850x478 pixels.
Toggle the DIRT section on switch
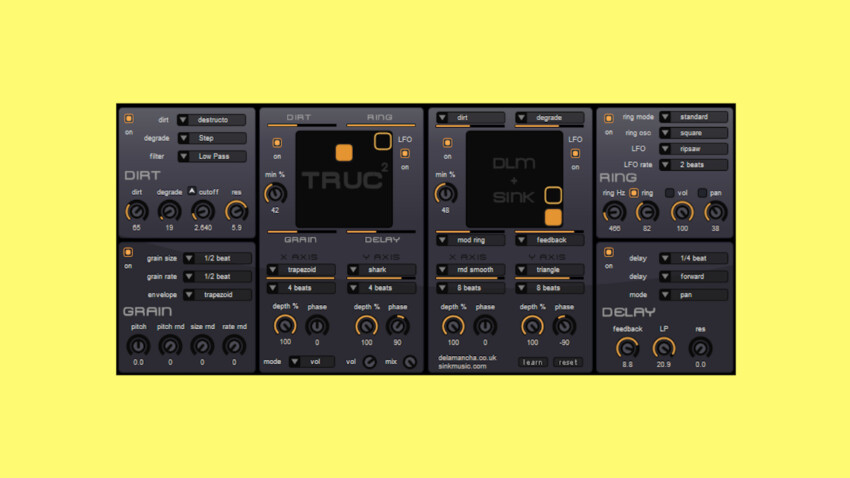point(128,119)
